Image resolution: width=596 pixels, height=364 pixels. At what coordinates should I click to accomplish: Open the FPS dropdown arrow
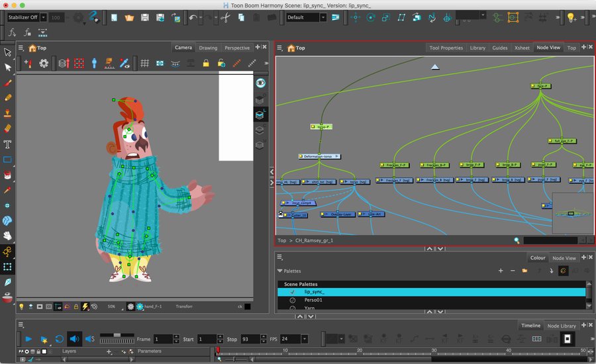304,339
